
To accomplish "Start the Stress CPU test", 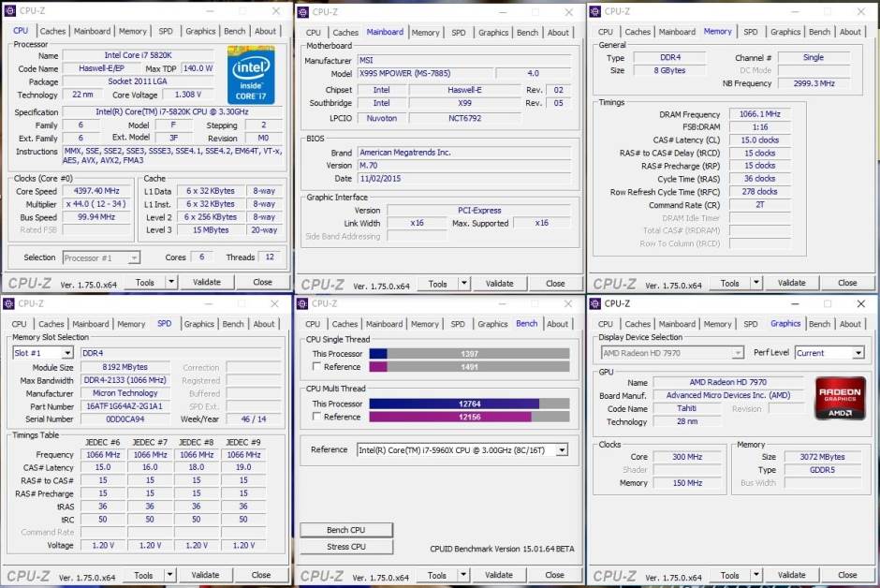I will 345,547.
